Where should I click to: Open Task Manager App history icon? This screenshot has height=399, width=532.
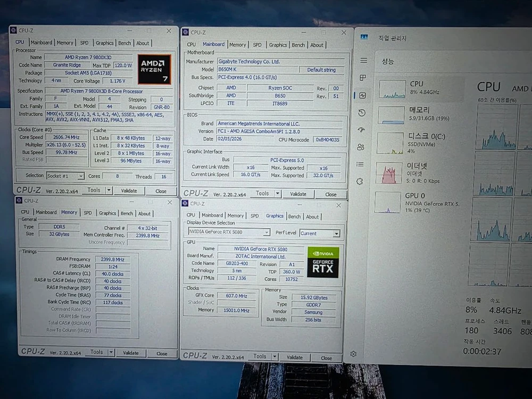pyautogui.click(x=362, y=113)
